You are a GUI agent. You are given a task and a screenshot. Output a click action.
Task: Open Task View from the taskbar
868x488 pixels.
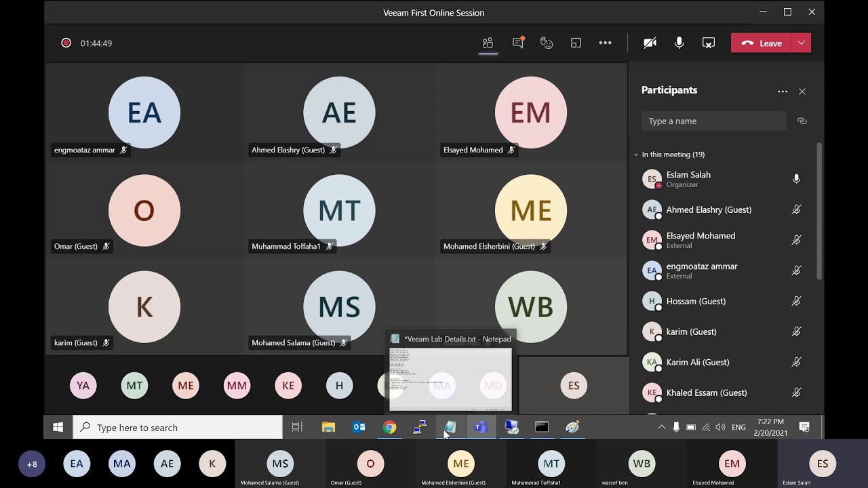(x=297, y=427)
